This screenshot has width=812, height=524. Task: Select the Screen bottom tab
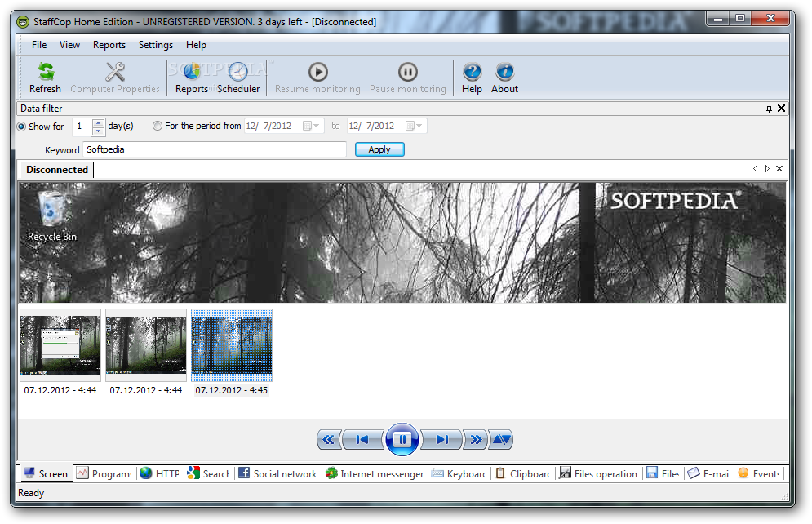(46, 473)
